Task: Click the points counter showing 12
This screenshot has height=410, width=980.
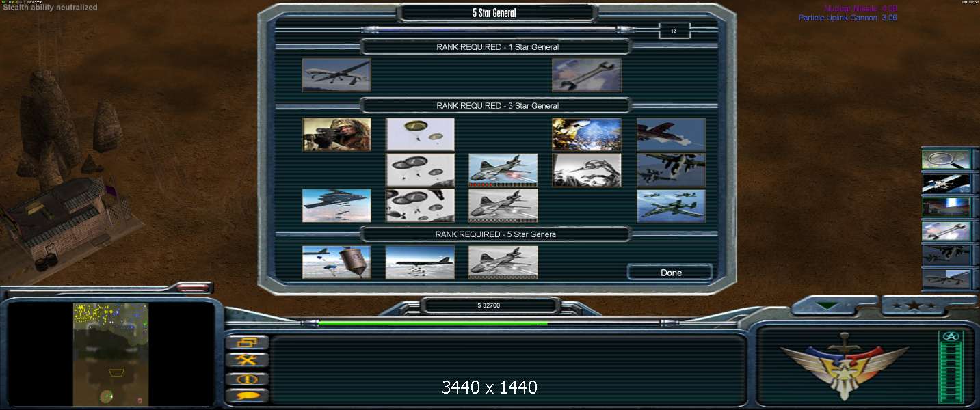Action: coord(674,31)
